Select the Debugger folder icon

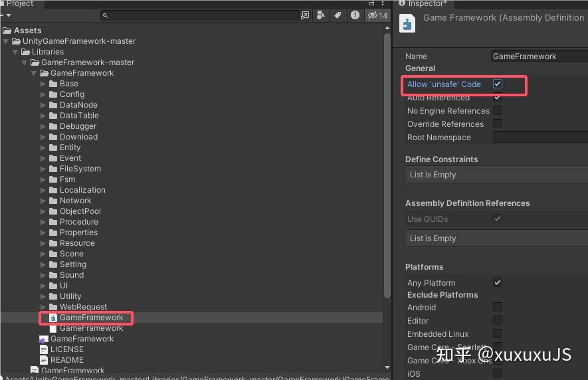coord(53,126)
